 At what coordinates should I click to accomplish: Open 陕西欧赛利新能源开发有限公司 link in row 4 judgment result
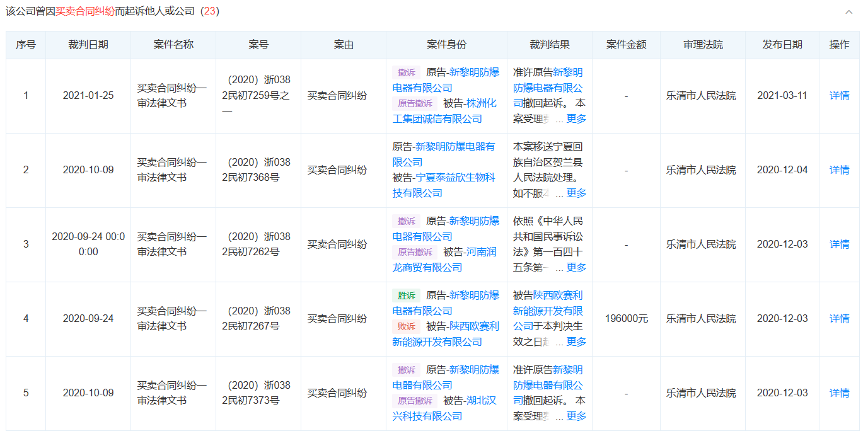pos(548,311)
